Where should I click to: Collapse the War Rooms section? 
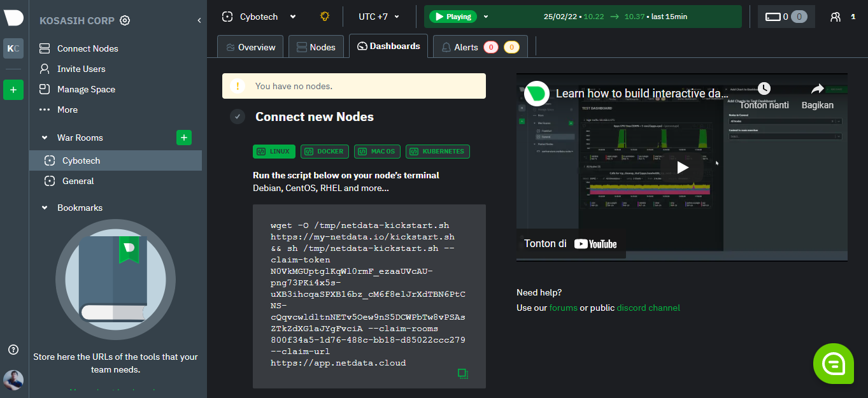coord(45,138)
